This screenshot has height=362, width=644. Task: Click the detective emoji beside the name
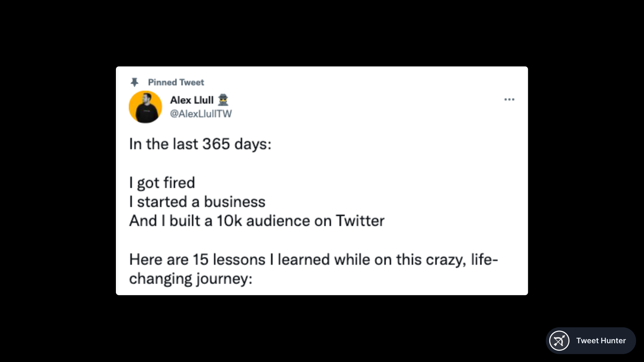click(223, 100)
